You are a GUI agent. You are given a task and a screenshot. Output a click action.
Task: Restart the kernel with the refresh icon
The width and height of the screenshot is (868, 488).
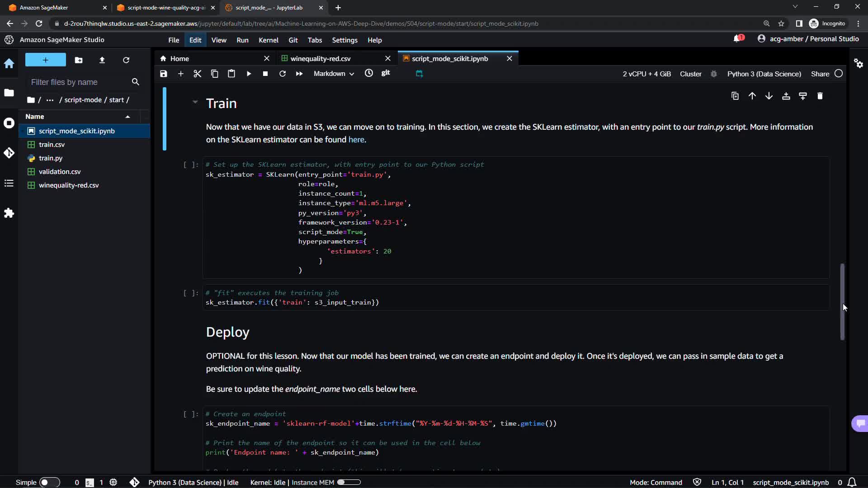click(x=283, y=74)
